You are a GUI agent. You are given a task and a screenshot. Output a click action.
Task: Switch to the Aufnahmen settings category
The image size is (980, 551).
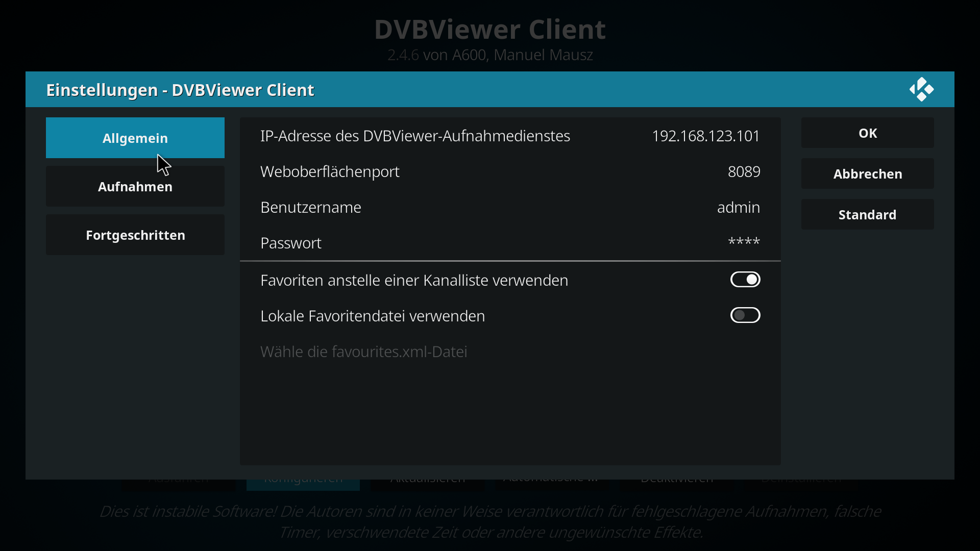135,186
